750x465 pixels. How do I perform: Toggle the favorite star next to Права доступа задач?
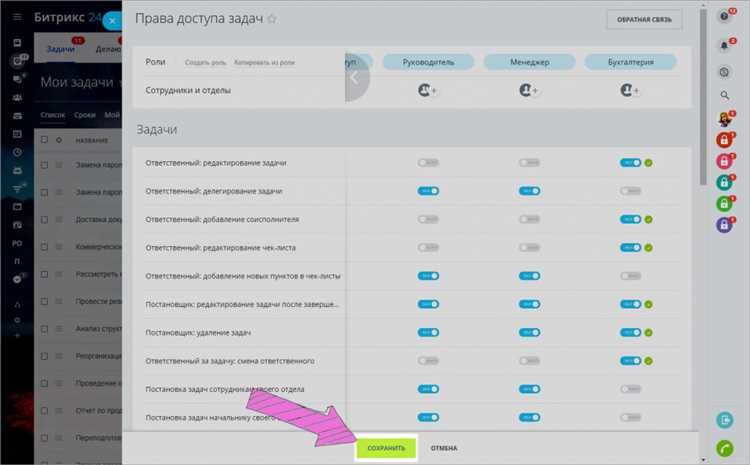pos(272,19)
